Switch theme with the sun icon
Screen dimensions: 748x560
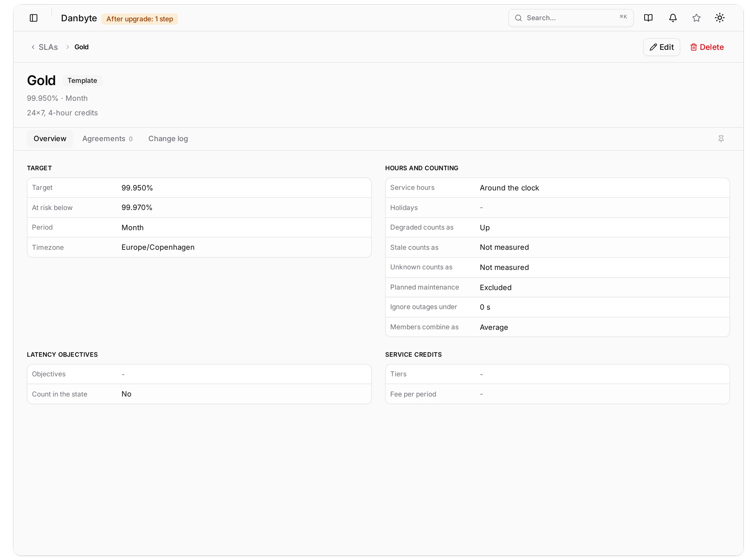click(719, 18)
